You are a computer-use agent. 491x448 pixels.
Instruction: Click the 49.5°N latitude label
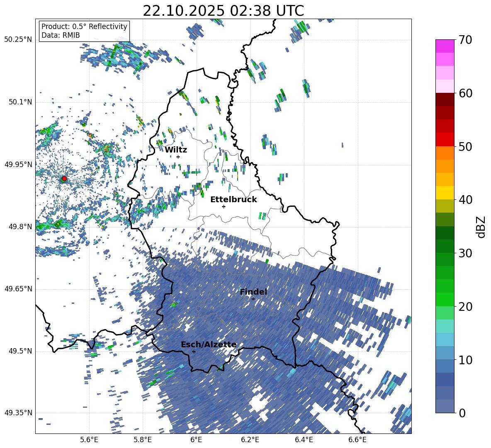[x=20, y=351]
